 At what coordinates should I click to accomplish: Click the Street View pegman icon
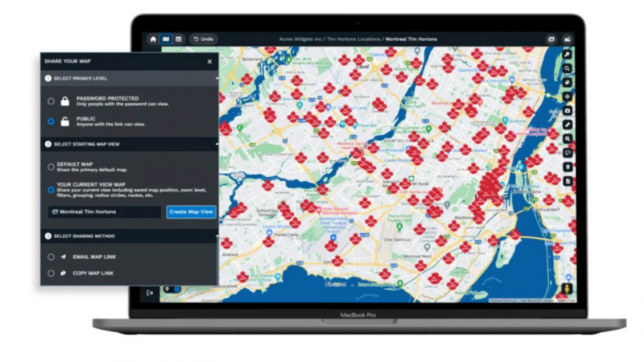coord(568,289)
